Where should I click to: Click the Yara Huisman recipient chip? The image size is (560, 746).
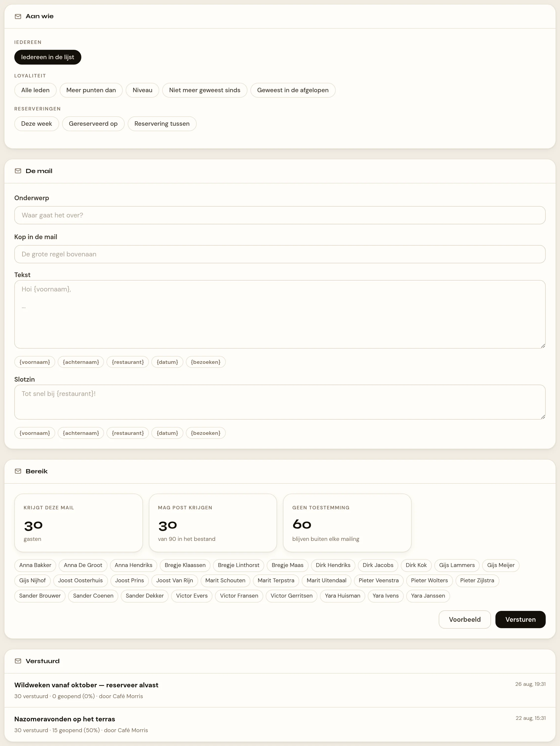(x=343, y=596)
